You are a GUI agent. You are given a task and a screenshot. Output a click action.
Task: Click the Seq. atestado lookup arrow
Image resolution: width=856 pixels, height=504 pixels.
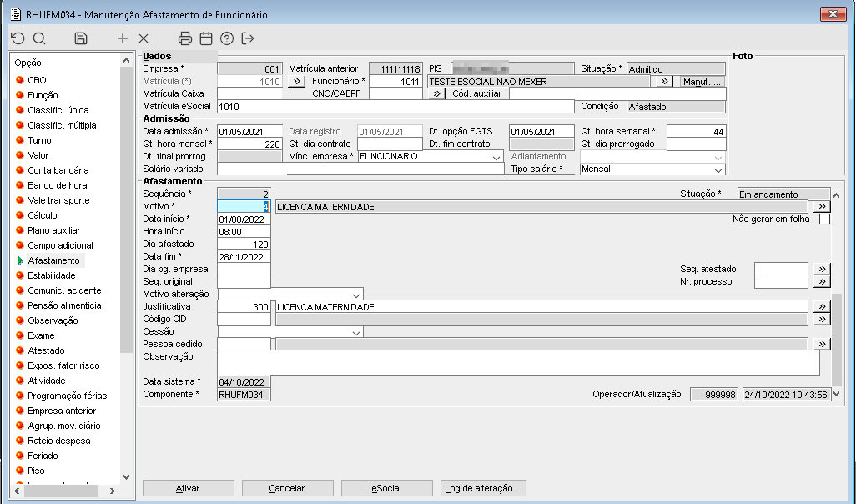pos(822,269)
